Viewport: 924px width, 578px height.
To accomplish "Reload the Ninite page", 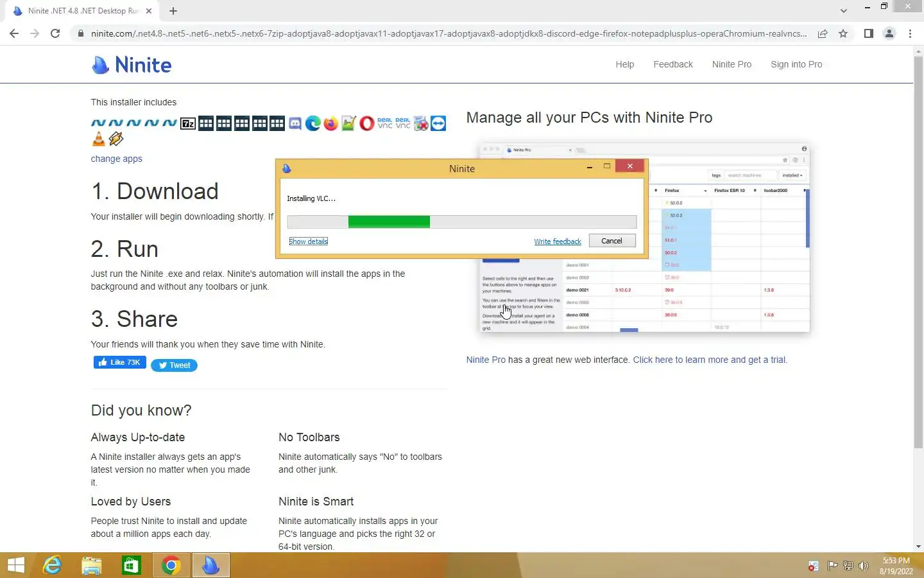I will tap(55, 33).
